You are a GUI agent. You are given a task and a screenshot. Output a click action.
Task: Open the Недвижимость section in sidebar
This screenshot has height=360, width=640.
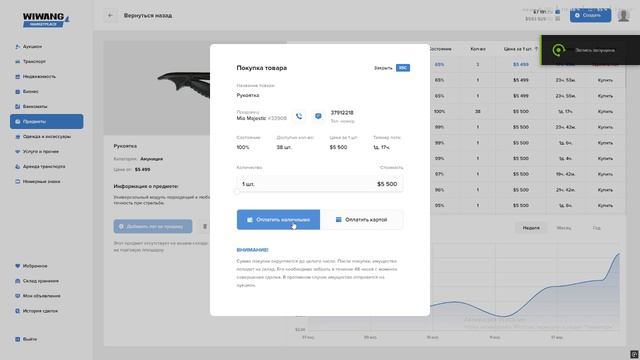35,76
